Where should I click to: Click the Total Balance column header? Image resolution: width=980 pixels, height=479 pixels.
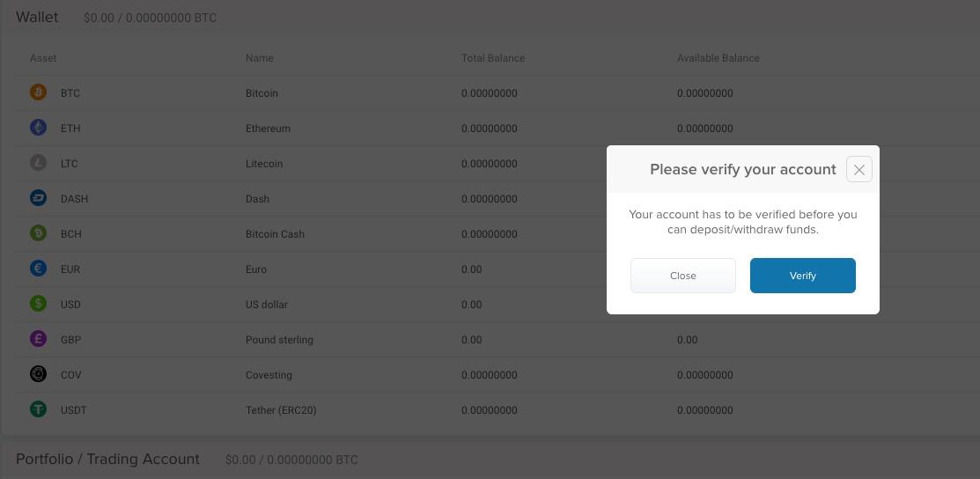493,58
